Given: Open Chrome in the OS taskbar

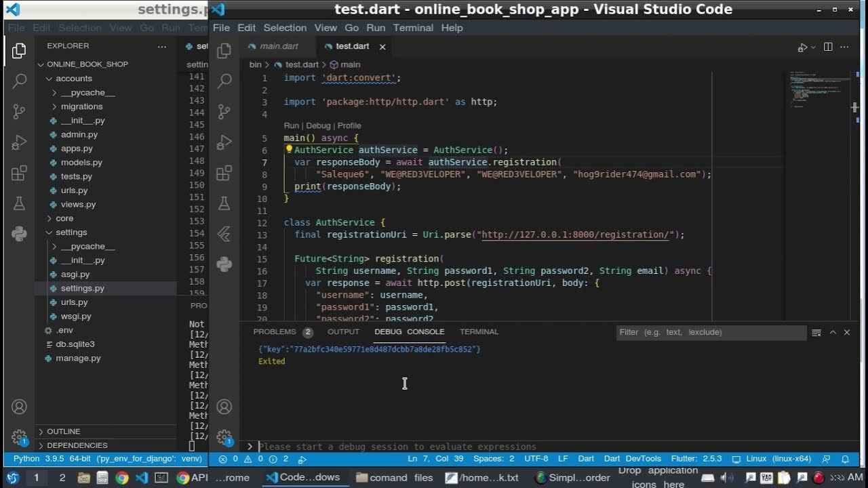Looking at the screenshot, I should point(122,478).
